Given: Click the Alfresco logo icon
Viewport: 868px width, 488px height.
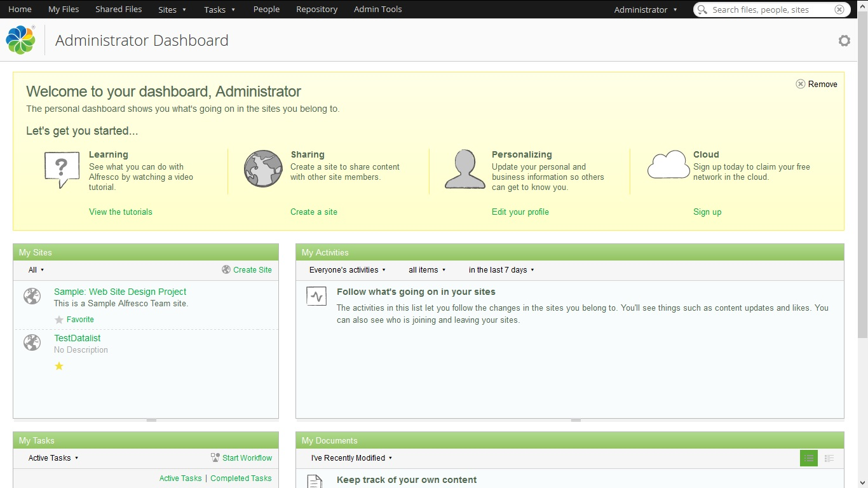Looking at the screenshot, I should 20,40.
